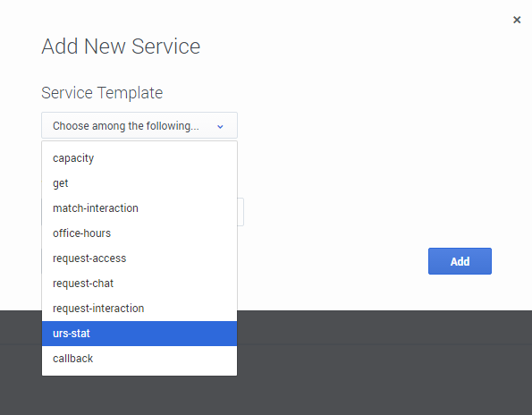Viewport: 532px width, 415px height.
Task: Close the Add New Service dialog
Action: point(517,20)
